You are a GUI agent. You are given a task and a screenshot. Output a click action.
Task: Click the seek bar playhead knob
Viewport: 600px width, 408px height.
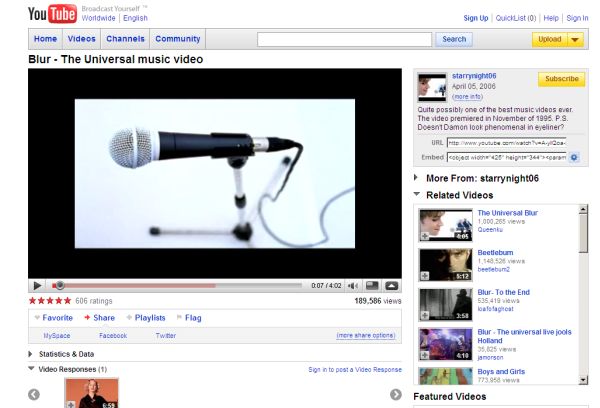(59, 286)
